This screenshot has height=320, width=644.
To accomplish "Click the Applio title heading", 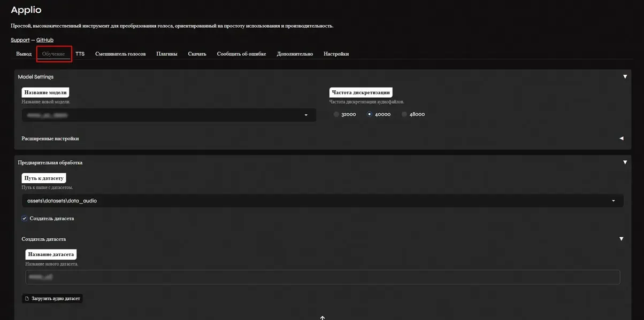I will tap(26, 10).
